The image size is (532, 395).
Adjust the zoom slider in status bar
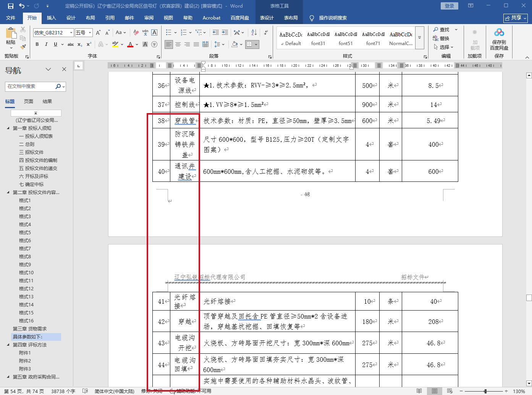[x=485, y=391]
